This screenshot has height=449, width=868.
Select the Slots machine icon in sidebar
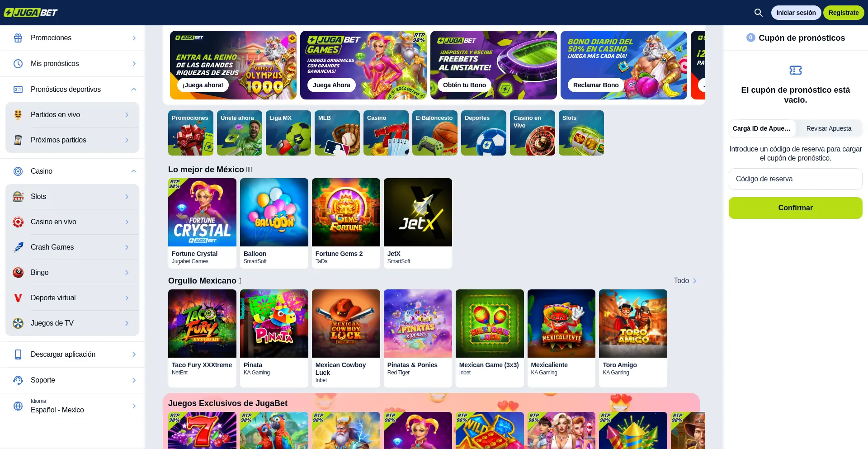pyautogui.click(x=18, y=197)
